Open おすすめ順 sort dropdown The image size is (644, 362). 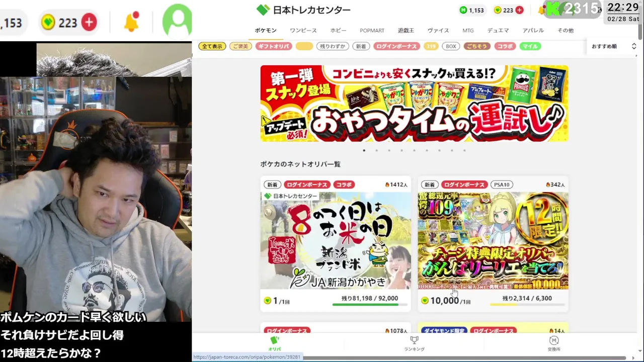coord(613,46)
